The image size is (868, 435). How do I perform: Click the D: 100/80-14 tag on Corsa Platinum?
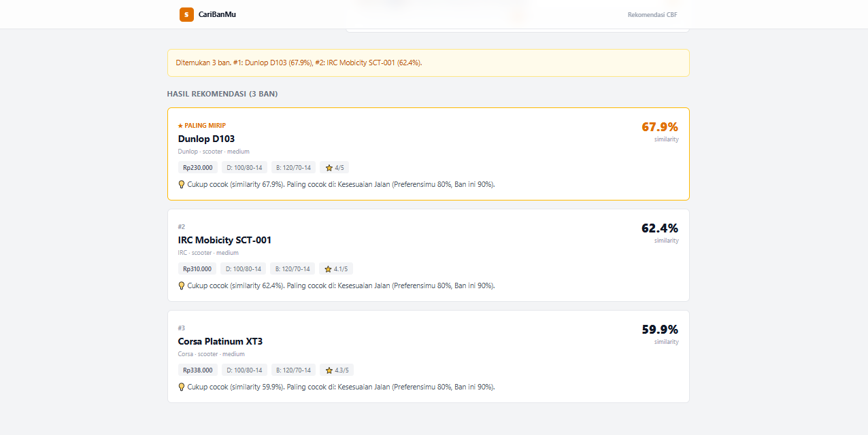pyautogui.click(x=244, y=370)
